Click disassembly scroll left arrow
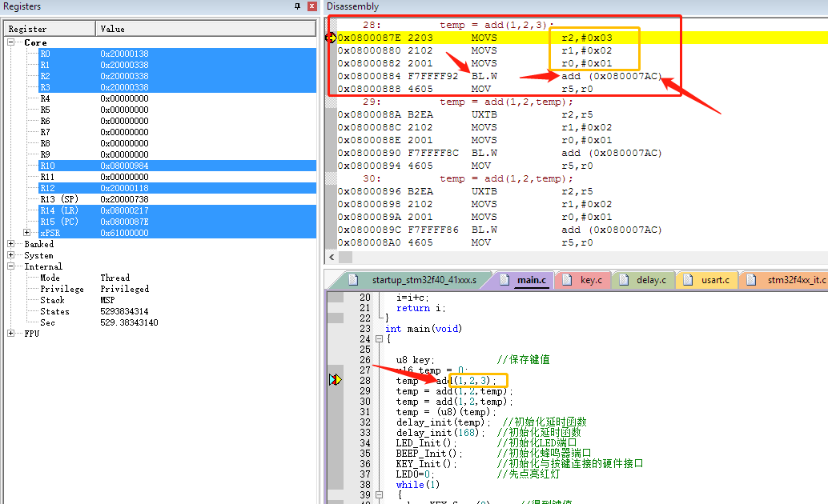The height and width of the screenshot is (504, 828). [332, 257]
